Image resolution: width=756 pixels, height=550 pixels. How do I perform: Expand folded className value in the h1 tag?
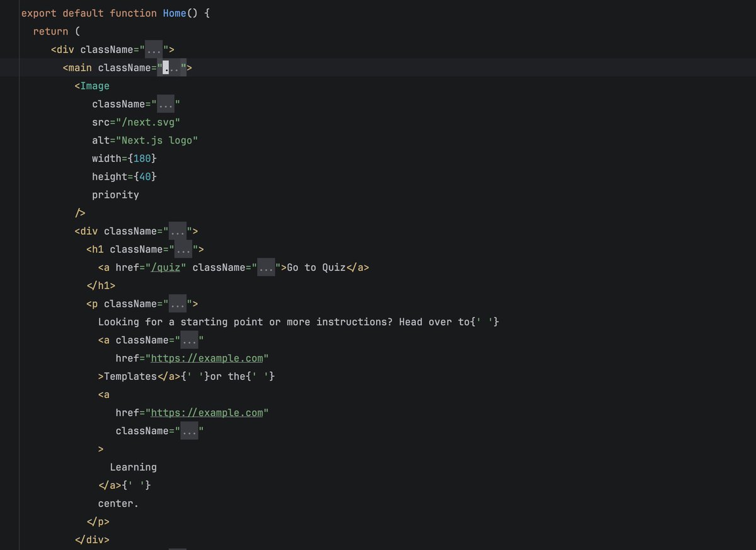pos(183,249)
